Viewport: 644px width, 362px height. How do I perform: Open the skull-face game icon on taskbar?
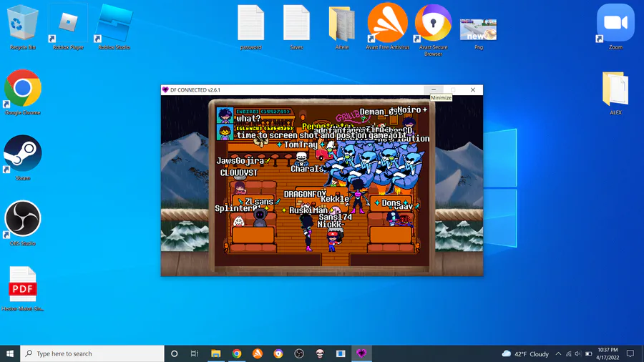click(x=320, y=353)
